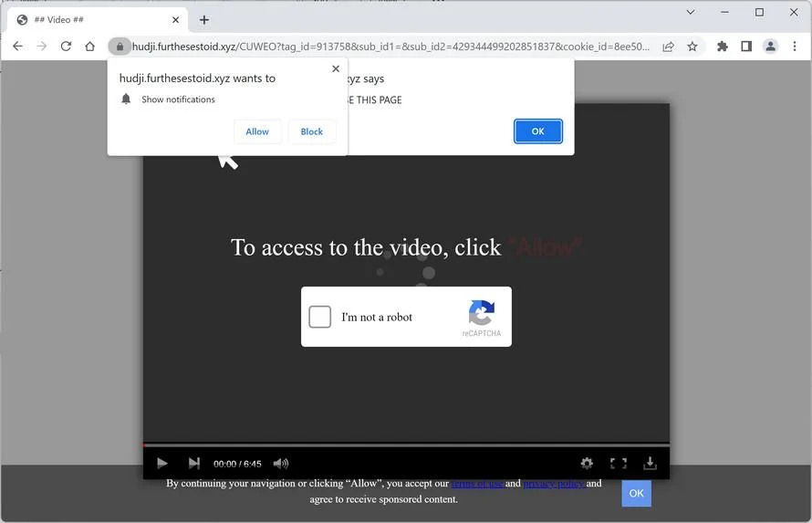The height and width of the screenshot is (523, 812).
Task: Open the user profile avatar icon
Action: click(771, 47)
